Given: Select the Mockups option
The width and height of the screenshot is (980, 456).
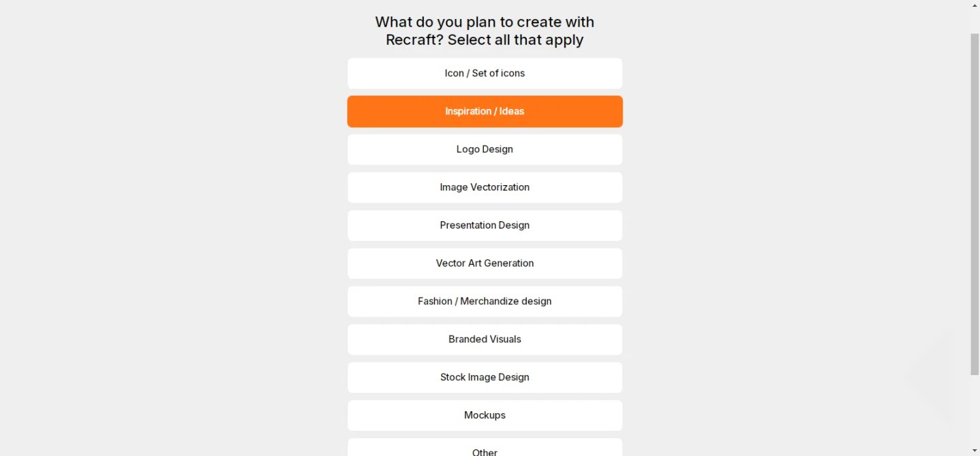Looking at the screenshot, I should coord(485,415).
